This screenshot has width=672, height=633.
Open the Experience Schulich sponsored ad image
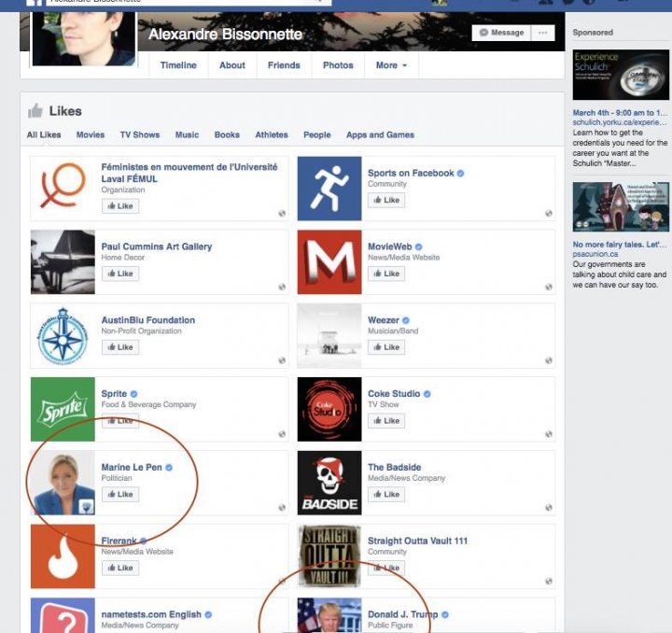click(621, 75)
